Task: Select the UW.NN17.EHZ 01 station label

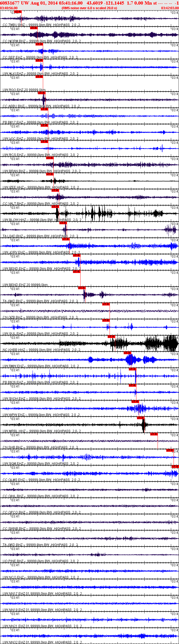Action: coord(43,594)
